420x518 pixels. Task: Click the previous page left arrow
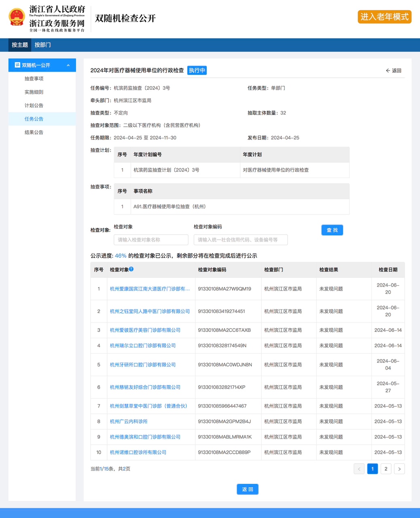tap(359, 469)
